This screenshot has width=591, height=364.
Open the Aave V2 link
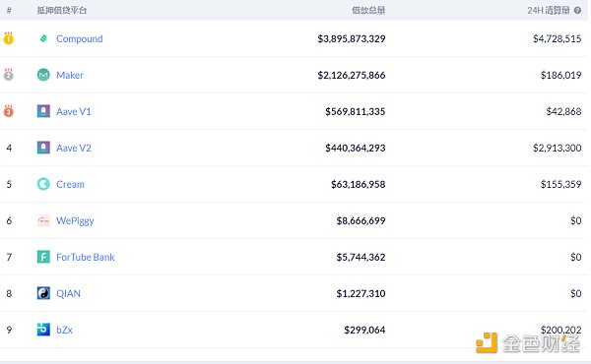pyautogui.click(x=74, y=148)
